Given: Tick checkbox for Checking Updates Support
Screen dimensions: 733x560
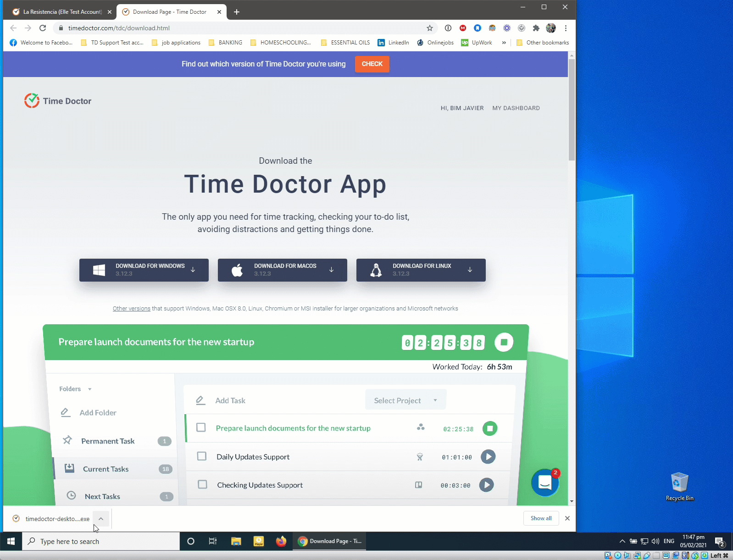Looking at the screenshot, I should [x=202, y=484].
